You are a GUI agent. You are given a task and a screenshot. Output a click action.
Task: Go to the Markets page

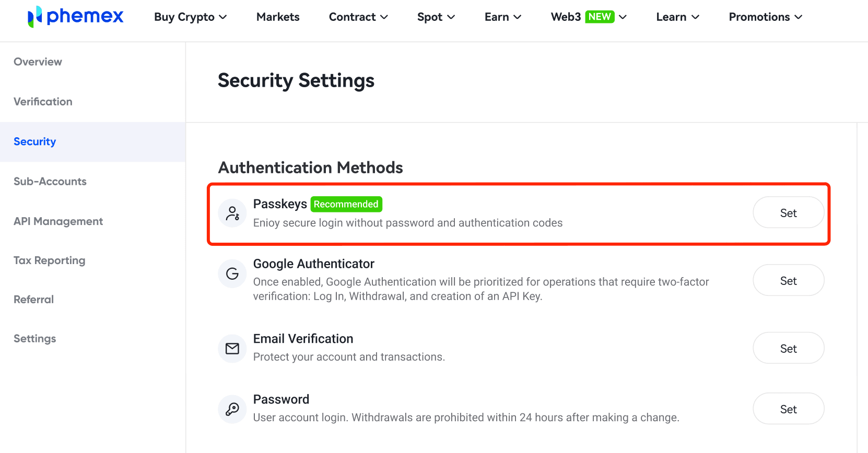pos(278,17)
